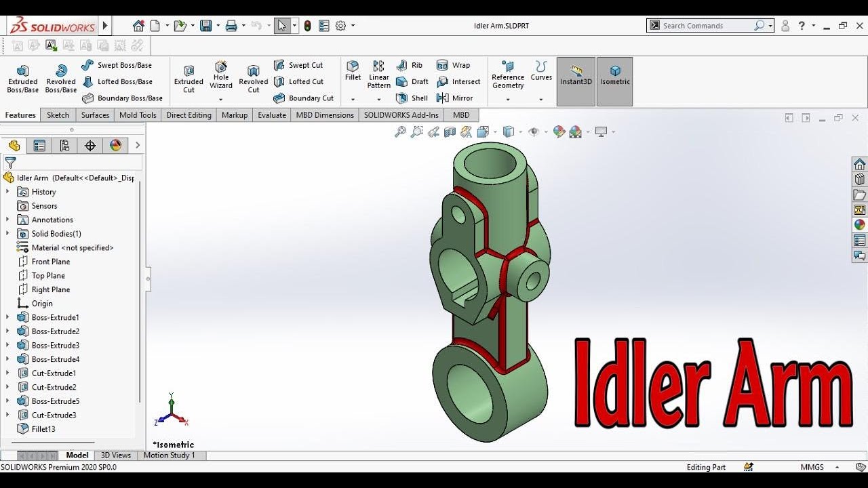Select the Lofted Cut tool
The image size is (868, 488).
tap(298, 81)
